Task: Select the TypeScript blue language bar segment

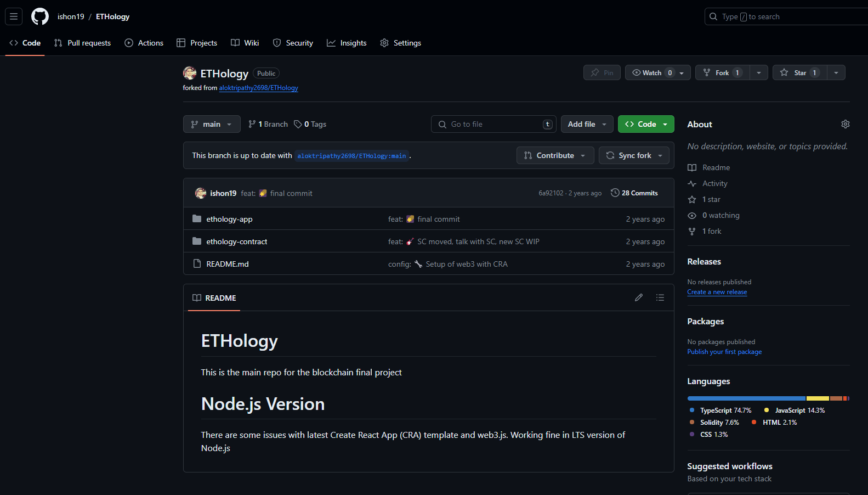Action: [746, 398]
